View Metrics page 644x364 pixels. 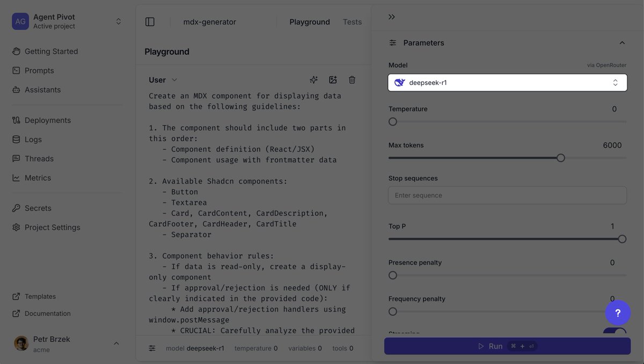click(x=32, y=178)
